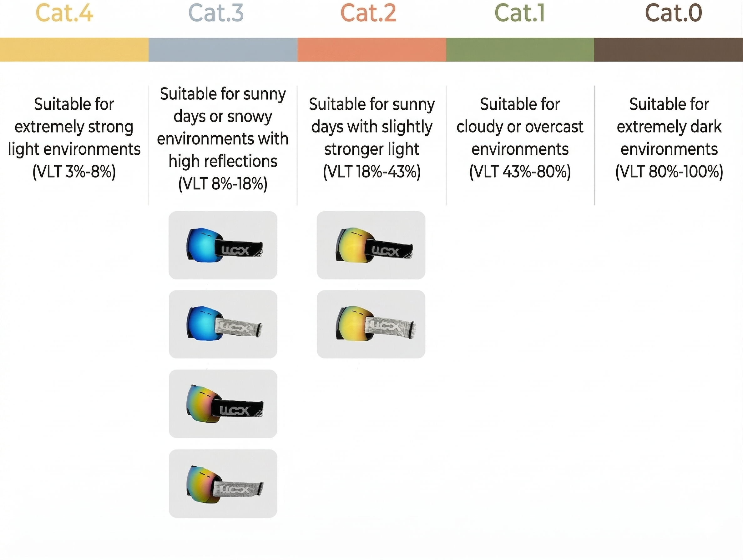Open the gold-lens goggles with gray strap

[x=371, y=324]
